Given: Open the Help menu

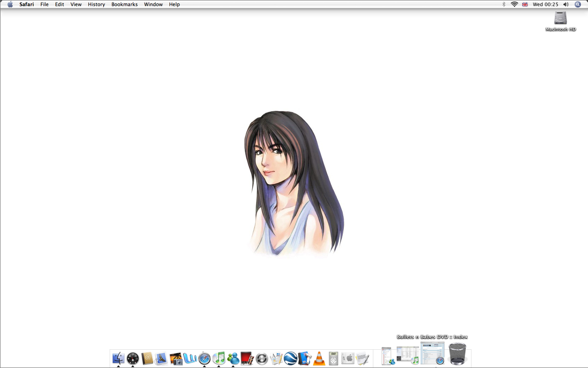Looking at the screenshot, I should point(175,4).
